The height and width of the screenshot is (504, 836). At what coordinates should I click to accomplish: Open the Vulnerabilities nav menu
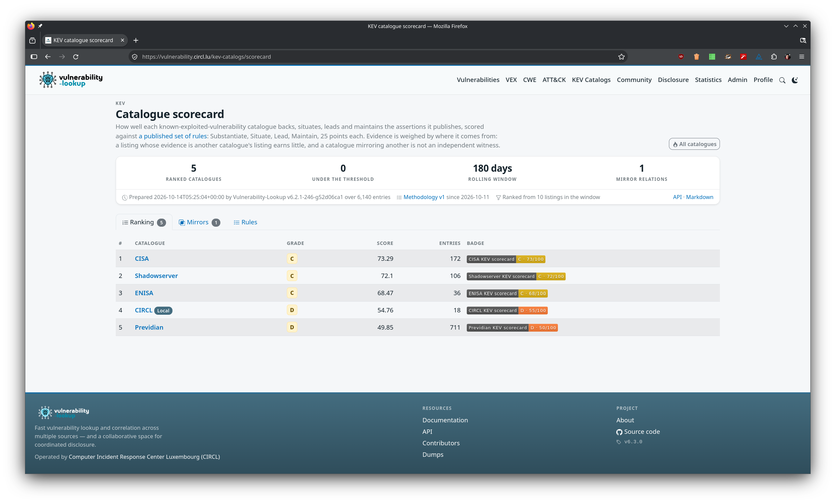(x=478, y=80)
